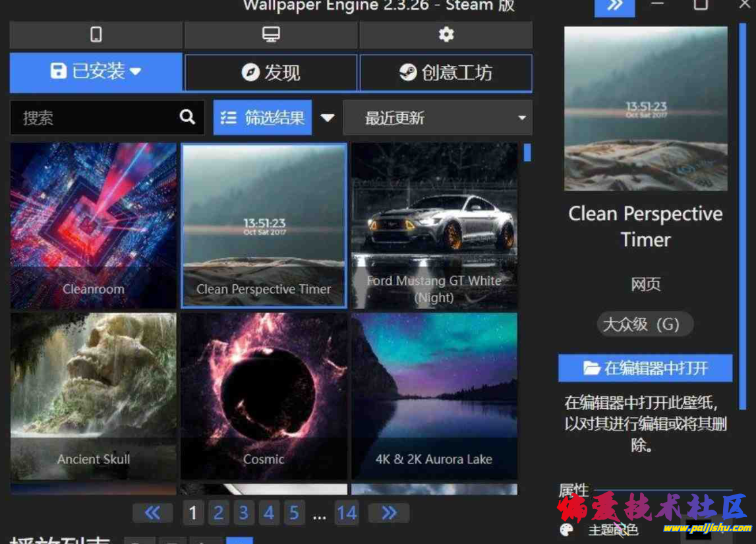Toggle the 筛选结果 filter panel
756x544 pixels.
[x=262, y=117]
